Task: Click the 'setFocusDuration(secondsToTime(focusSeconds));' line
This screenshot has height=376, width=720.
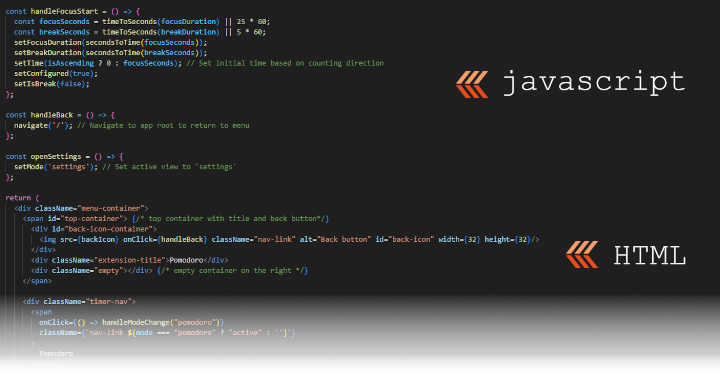Action: tap(110, 42)
